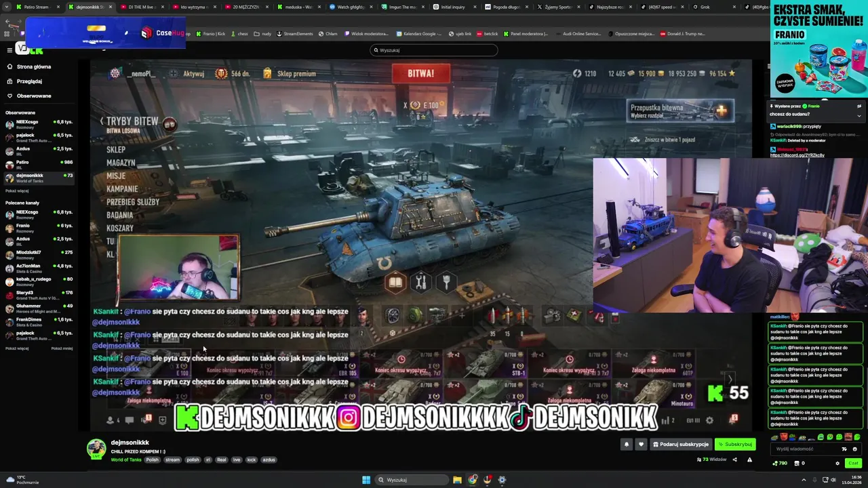The image size is (868, 488).
Task: Select KOSZARY in the game menu
Action: [120, 228]
